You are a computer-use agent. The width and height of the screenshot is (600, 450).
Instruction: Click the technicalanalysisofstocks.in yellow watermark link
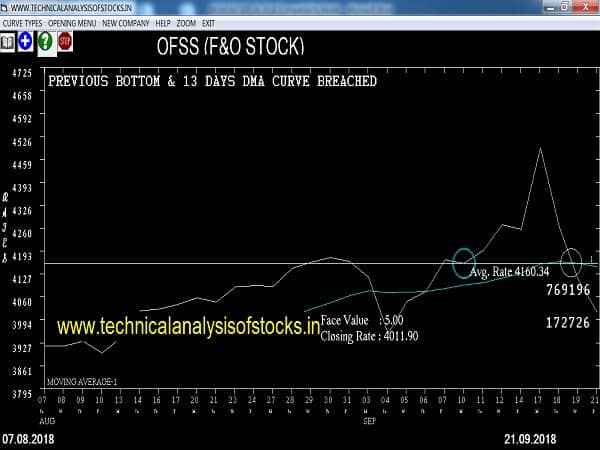tap(188, 325)
